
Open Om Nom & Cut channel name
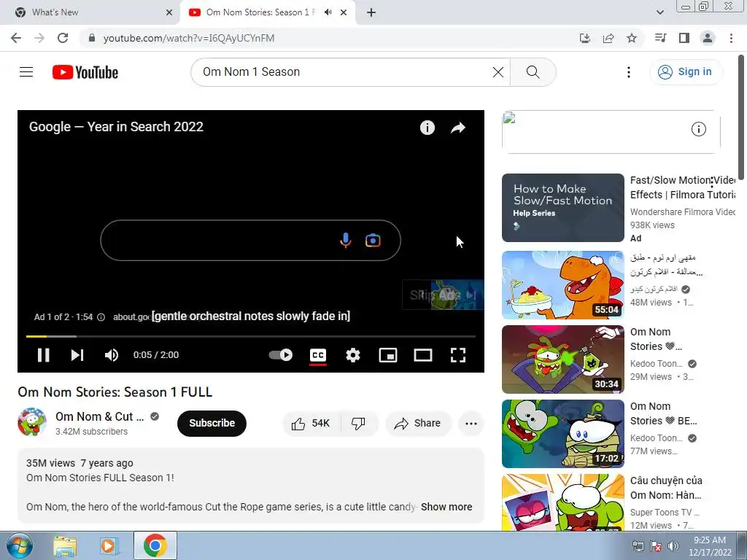tap(99, 416)
